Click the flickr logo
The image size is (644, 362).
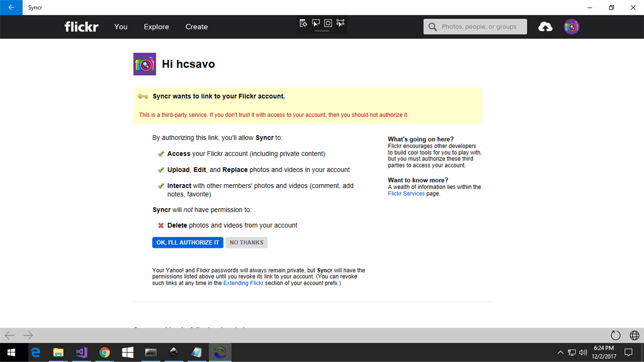click(81, 27)
